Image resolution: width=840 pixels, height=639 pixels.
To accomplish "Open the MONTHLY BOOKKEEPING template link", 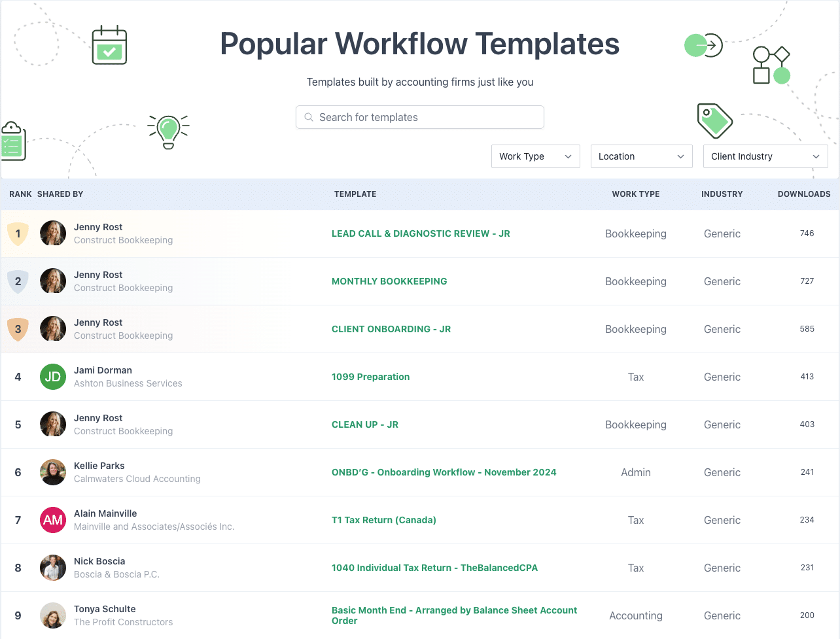I will click(389, 281).
